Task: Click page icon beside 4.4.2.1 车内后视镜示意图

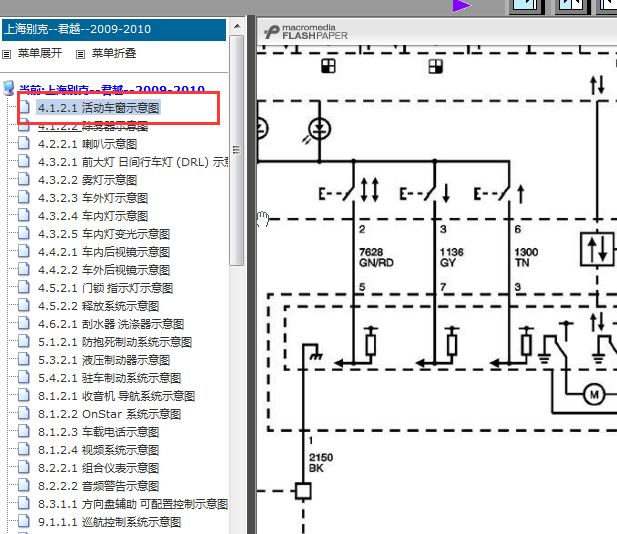Action: tap(24, 251)
